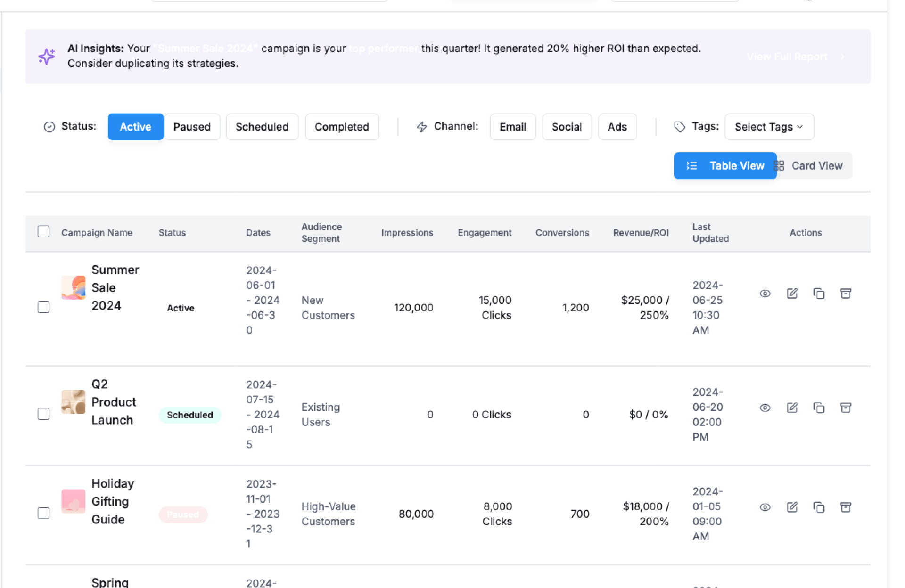905x588 pixels.
Task: Archive the Q2 Product Launch campaign
Action: [846, 408]
